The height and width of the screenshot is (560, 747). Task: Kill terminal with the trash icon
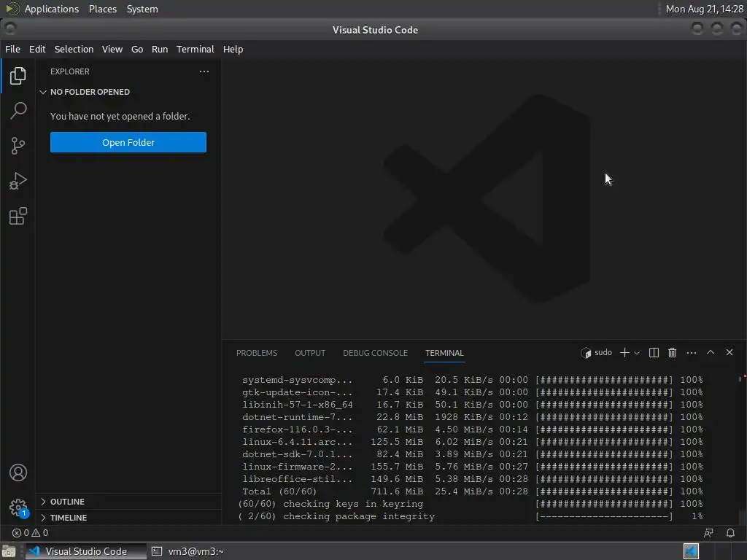click(x=672, y=352)
